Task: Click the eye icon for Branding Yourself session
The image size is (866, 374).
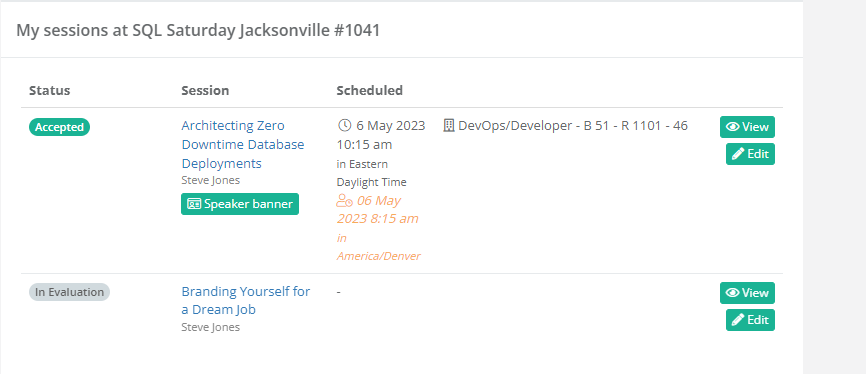Action: point(733,293)
